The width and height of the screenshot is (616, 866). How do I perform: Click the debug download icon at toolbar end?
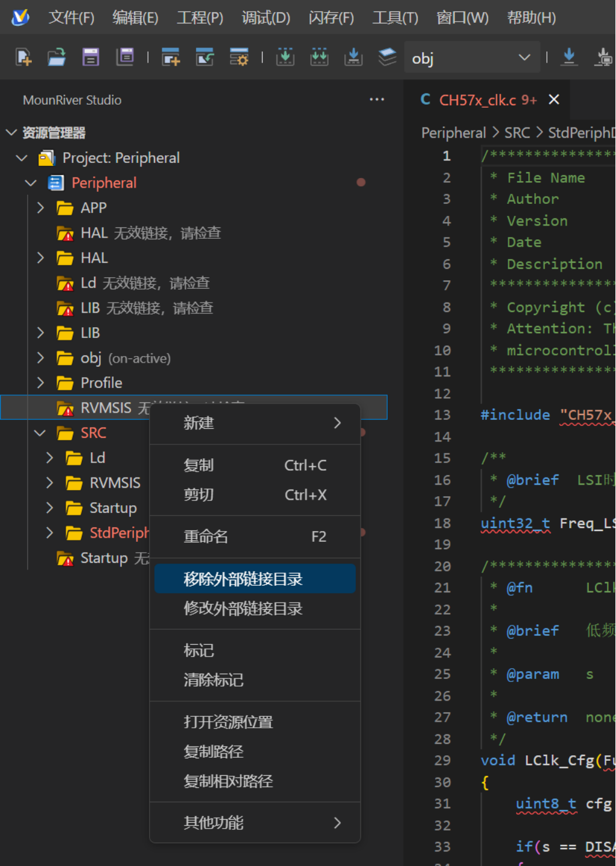tap(604, 57)
